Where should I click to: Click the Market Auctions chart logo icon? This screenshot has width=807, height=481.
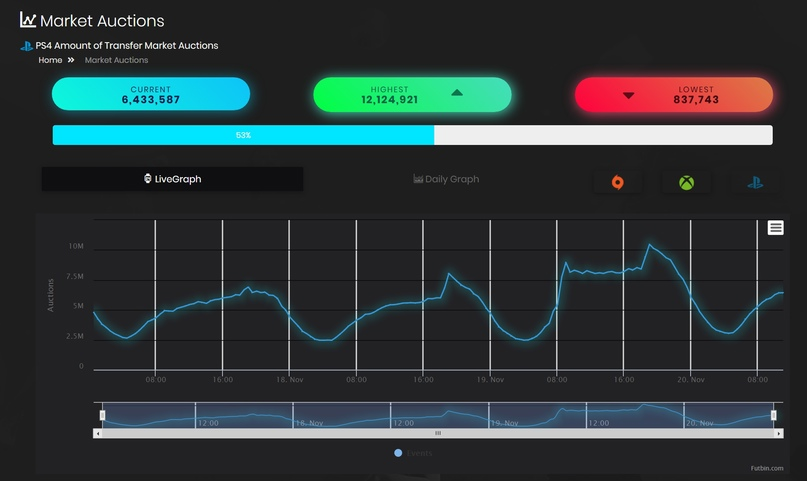pos(28,20)
